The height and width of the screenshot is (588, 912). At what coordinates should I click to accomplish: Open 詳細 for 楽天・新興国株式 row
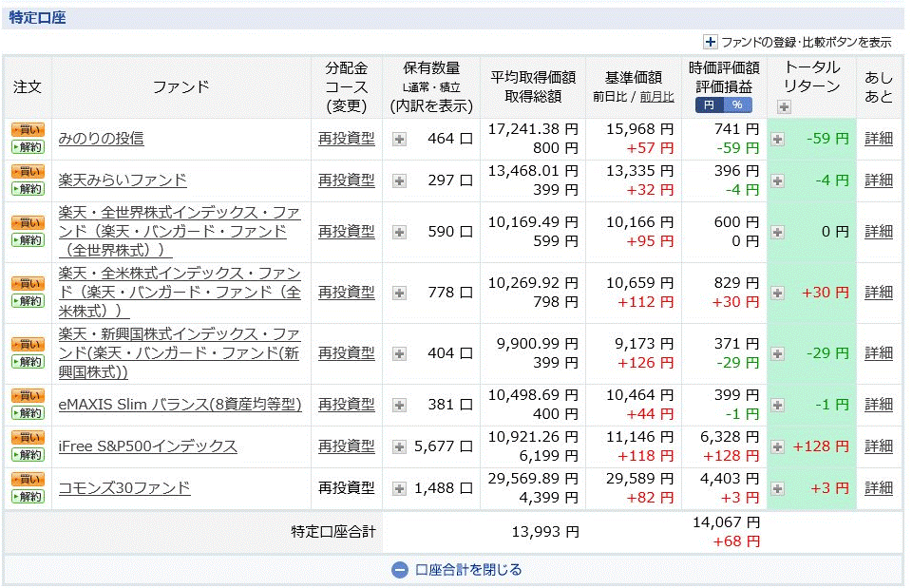coord(878,353)
